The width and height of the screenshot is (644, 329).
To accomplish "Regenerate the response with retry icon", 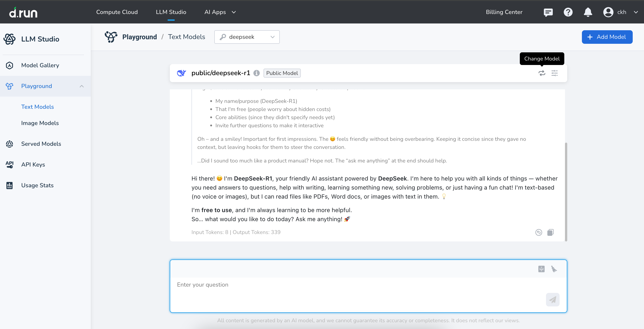I will coord(539,232).
